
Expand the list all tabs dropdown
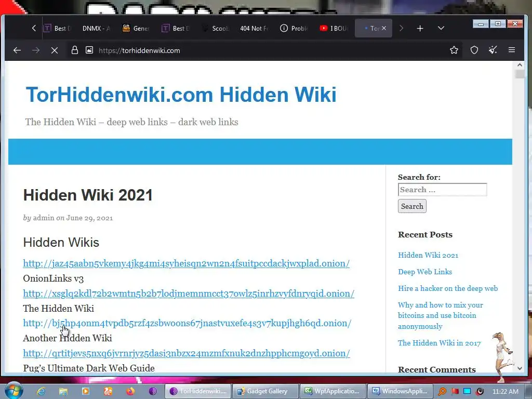[441, 28]
